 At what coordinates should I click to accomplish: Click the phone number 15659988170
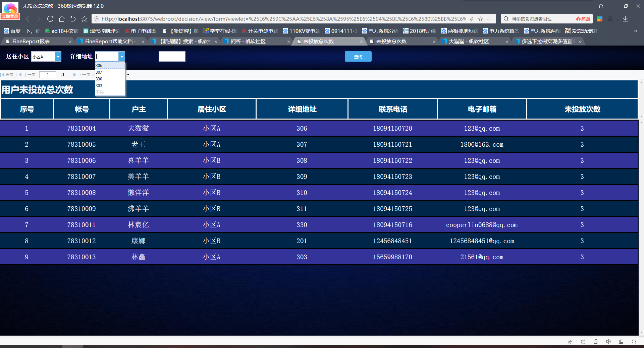point(392,257)
